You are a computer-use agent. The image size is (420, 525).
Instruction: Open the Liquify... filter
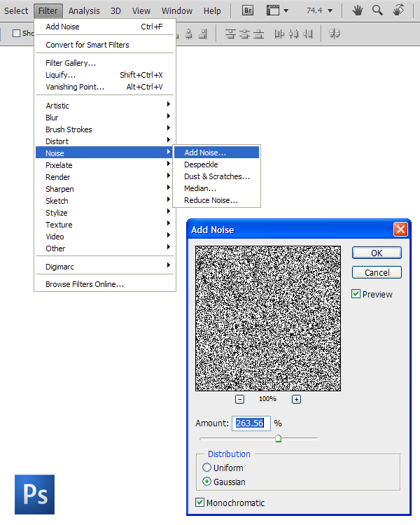[105, 75]
